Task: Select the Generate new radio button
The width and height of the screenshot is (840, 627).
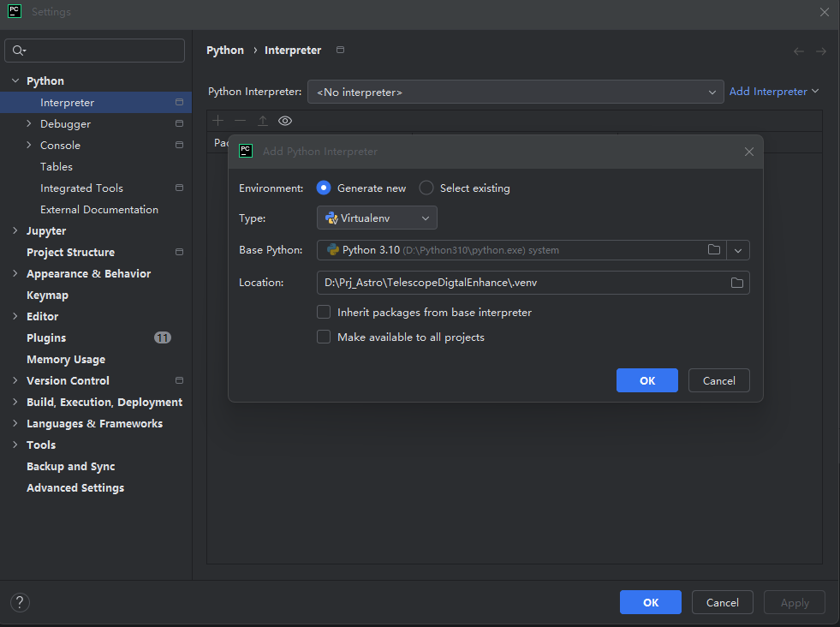Action: [324, 188]
